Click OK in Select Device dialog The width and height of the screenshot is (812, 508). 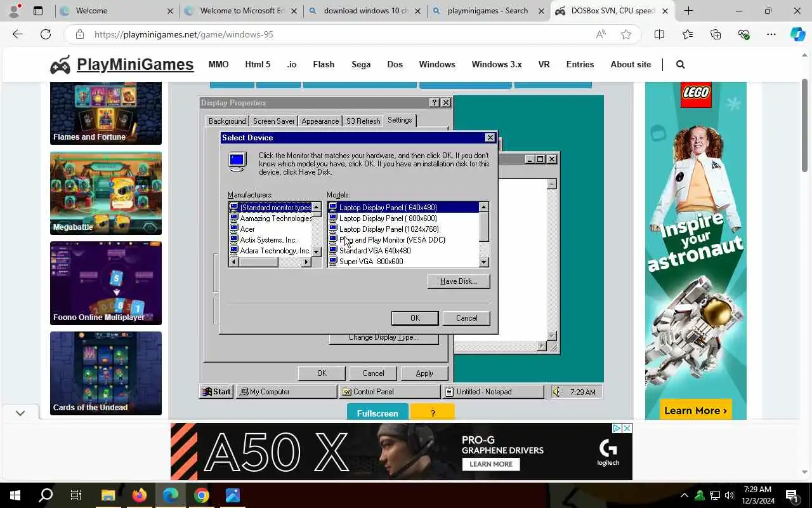415,318
